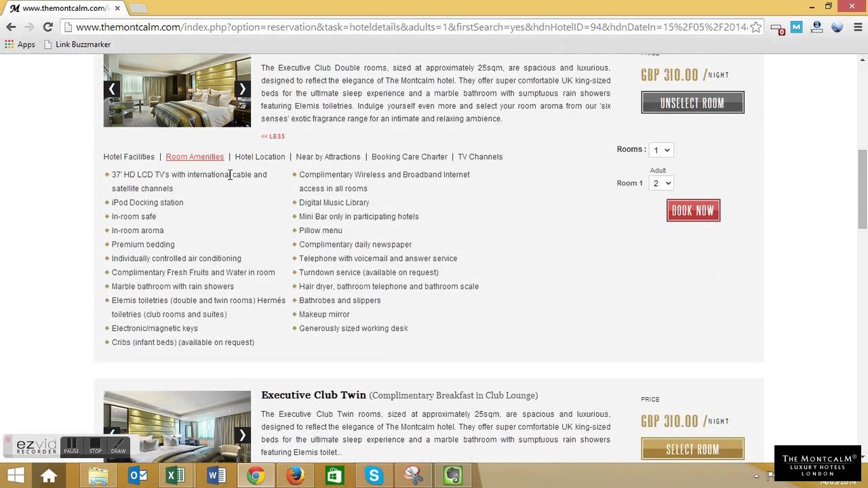This screenshot has height=488, width=868.
Task: Switch to the Hotel Facilities tab
Action: coord(129,157)
